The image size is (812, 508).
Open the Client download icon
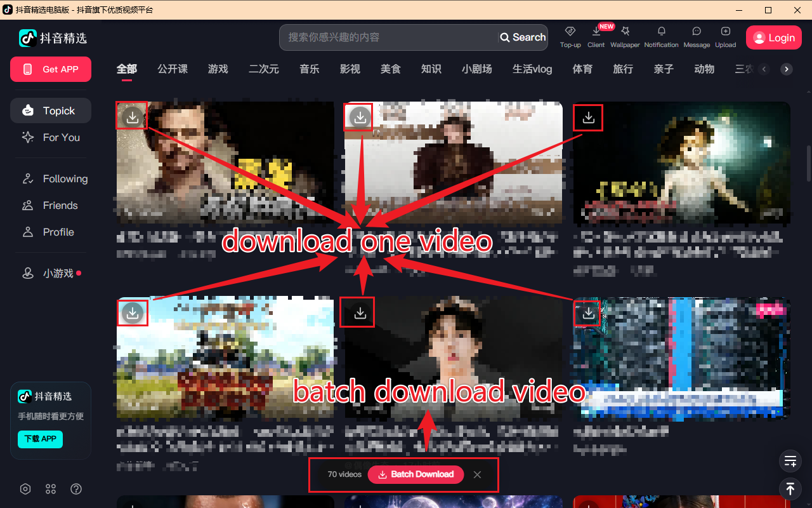click(596, 31)
